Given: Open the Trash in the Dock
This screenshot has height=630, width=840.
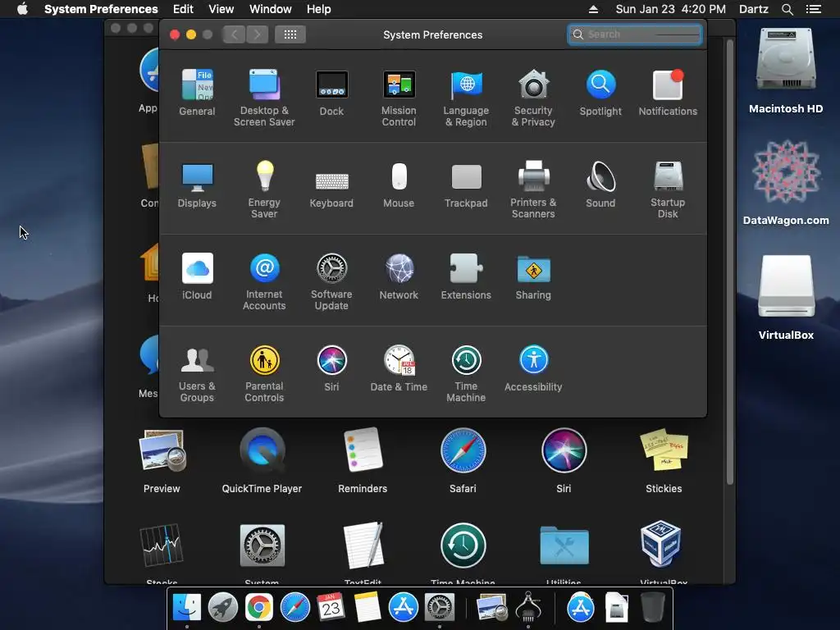Looking at the screenshot, I should coord(653,607).
